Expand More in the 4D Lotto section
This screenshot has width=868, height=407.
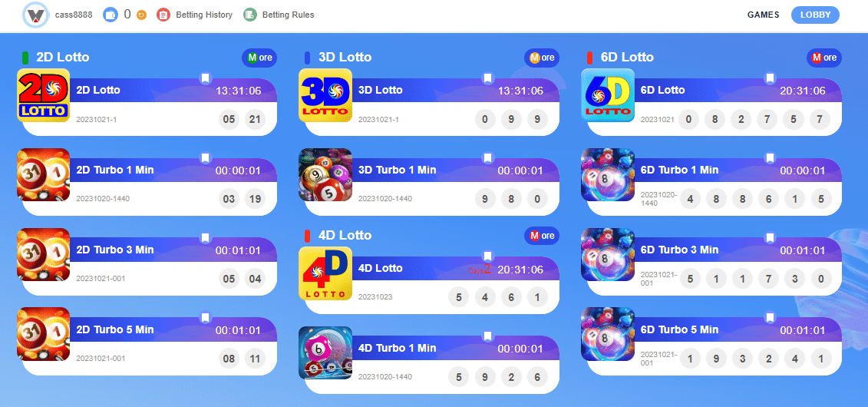click(542, 236)
